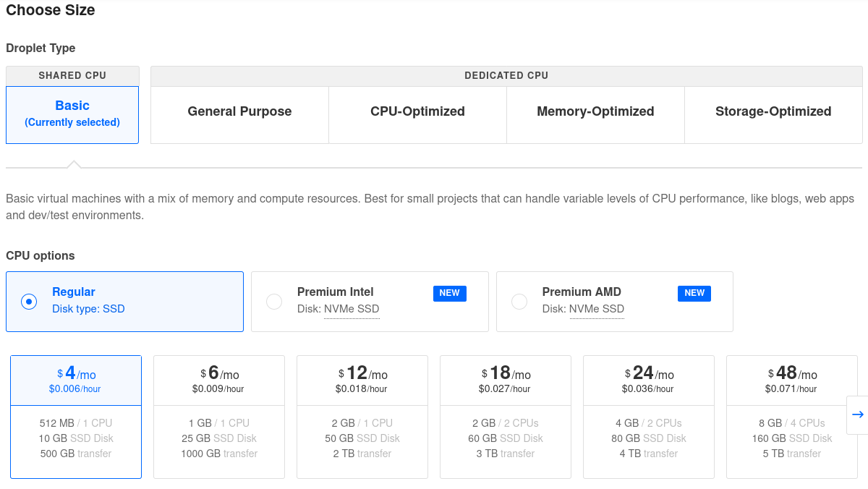Image resolution: width=868 pixels, height=489 pixels.
Task: Click the NEW badge on Premium Intel
Action: click(x=449, y=293)
